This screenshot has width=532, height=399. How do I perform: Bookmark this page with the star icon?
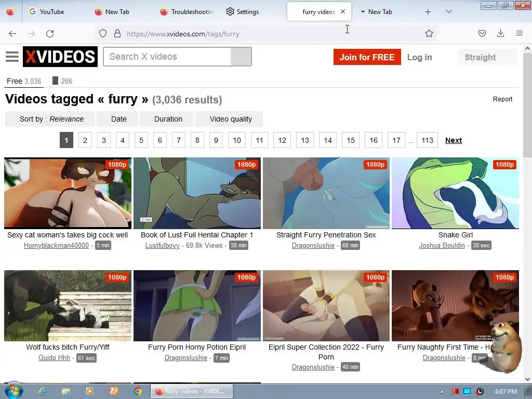point(429,33)
